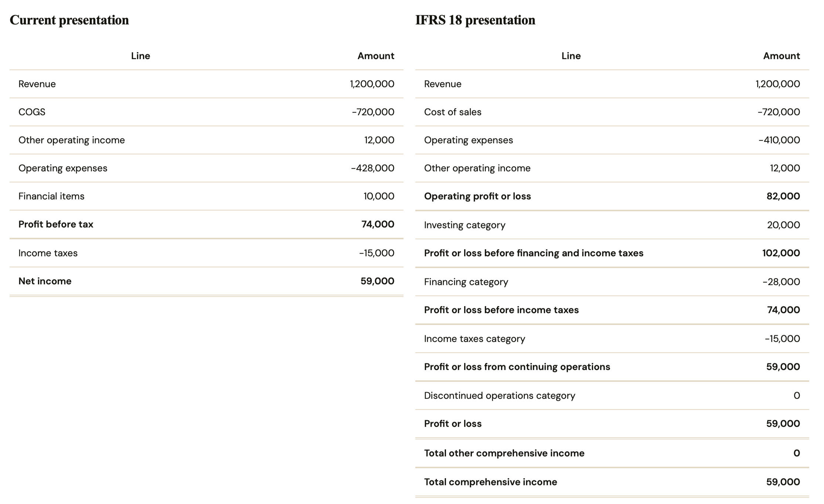This screenshot has height=504, width=824.
Task: Click the -428,000 Operating expenses amount
Action: point(372,168)
